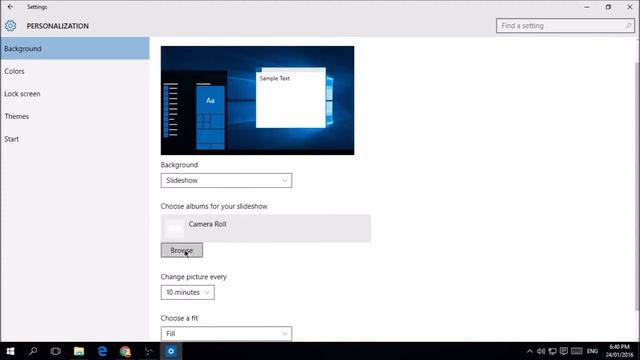The image size is (640, 360).
Task: Open the Colors settings page
Action: tap(75, 71)
